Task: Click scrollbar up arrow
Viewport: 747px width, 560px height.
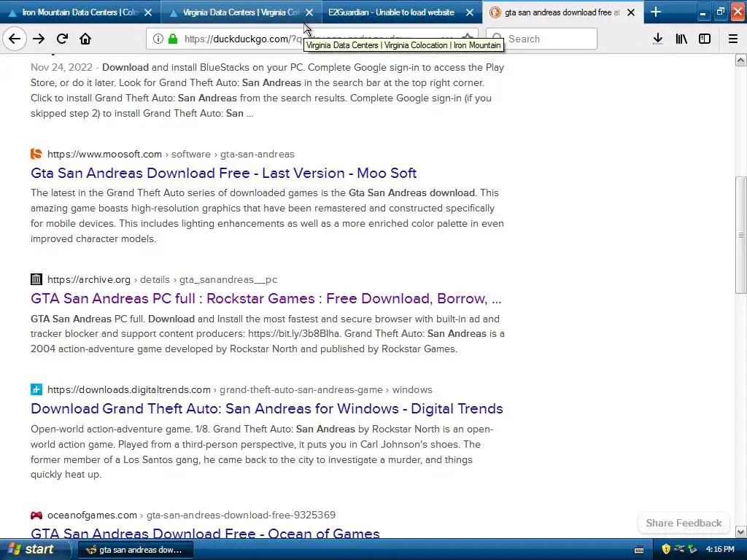Action: pos(741,60)
